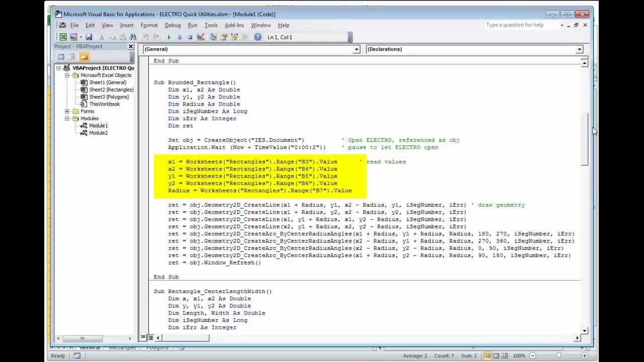
Task: Click the help question input box
Action: tap(522, 25)
